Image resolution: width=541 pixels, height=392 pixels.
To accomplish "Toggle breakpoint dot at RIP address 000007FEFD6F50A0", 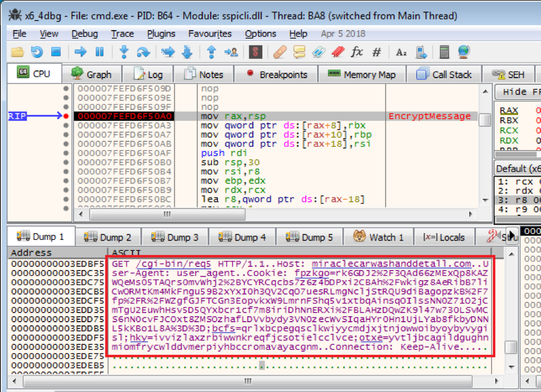I will click(66, 116).
